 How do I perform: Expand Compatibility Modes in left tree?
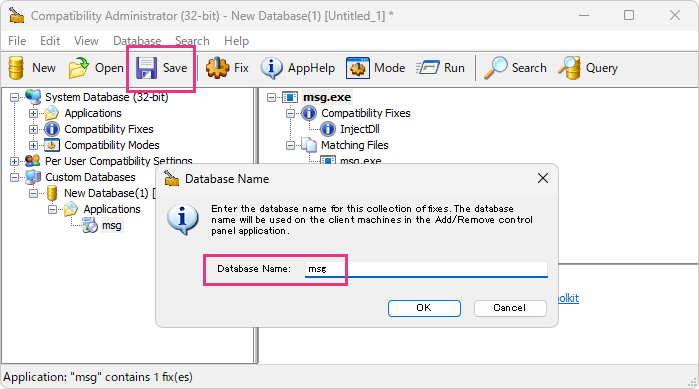click(x=33, y=145)
